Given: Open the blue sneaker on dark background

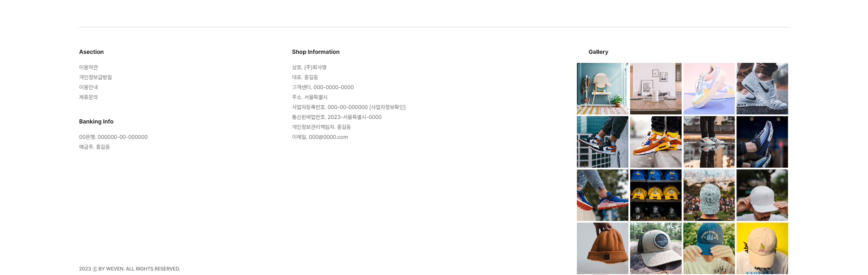Looking at the screenshot, I should [x=762, y=142].
